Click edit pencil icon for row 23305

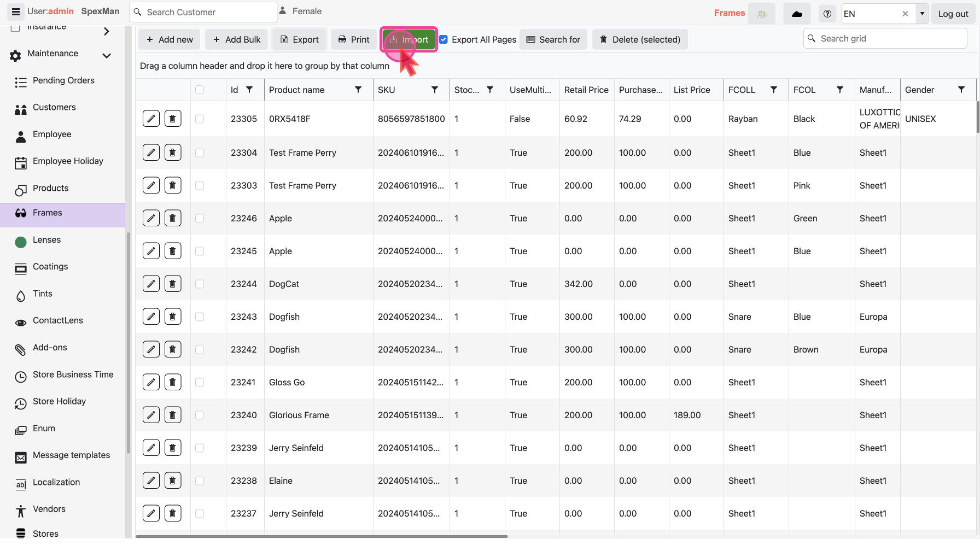pos(151,119)
